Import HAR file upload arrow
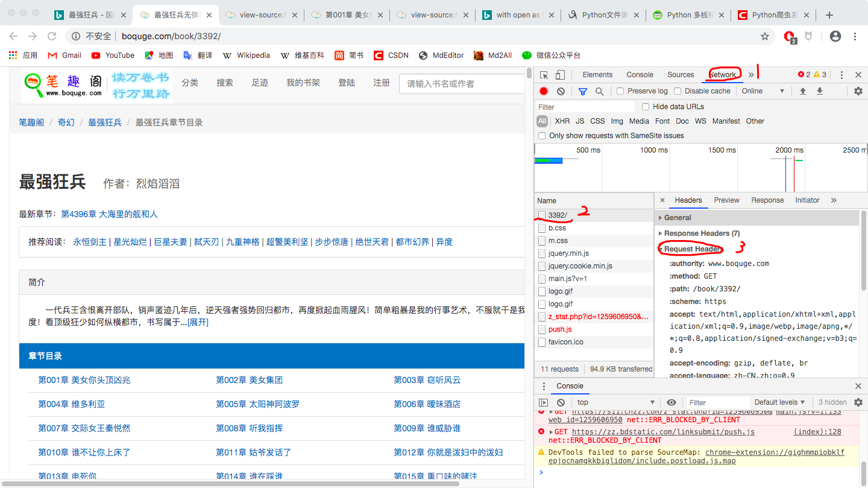This screenshot has height=488, width=868. point(803,91)
